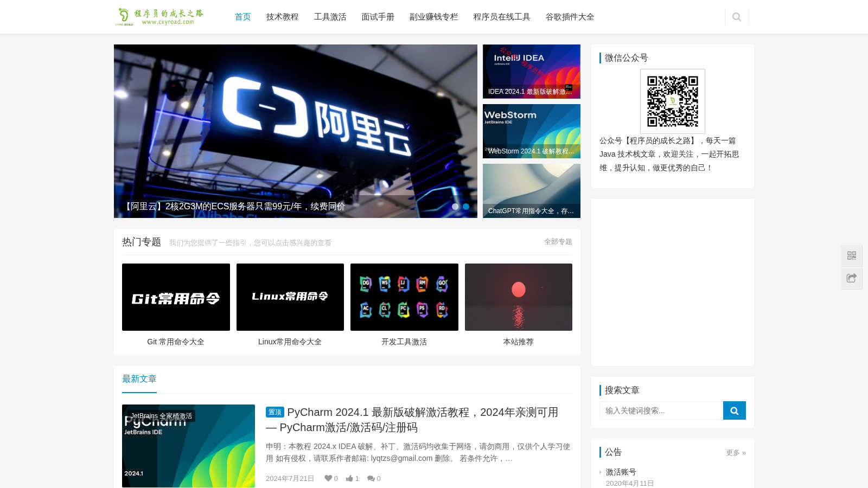This screenshot has width=868, height=488.
Task: Open 工具激活 nav menu
Action: [x=330, y=17]
